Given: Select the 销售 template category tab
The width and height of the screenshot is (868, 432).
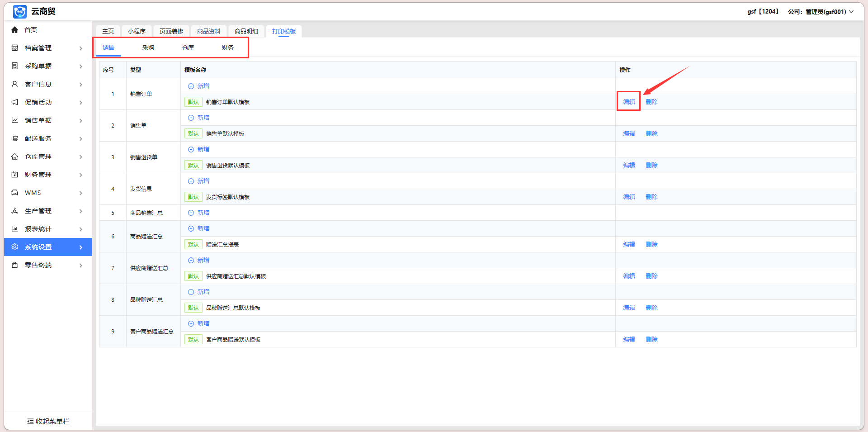Looking at the screenshot, I should click(108, 47).
